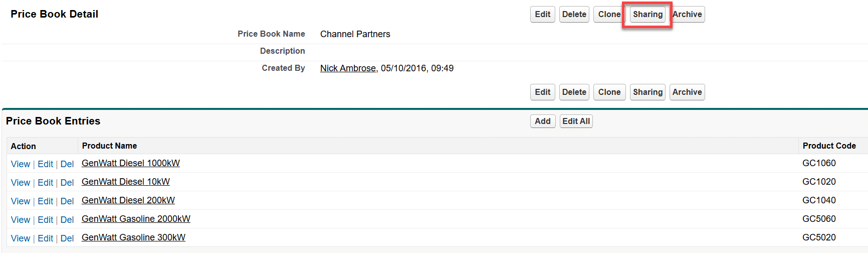The width and height of the screenshot is (868, 253).
Task: Open the GenWatt Diesel 1000kW product
Action: [131, 163]
